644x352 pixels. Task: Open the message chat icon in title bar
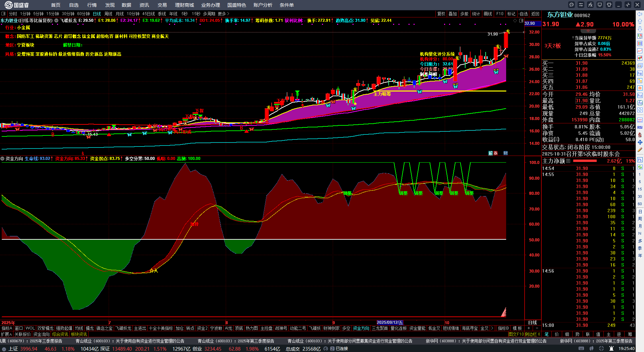point(572,5)
